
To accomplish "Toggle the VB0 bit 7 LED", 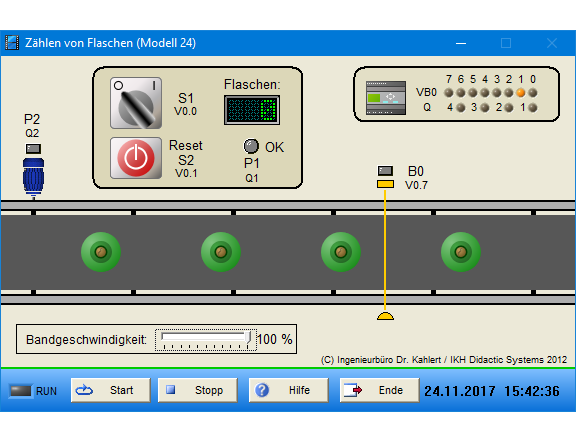I will (449, 93).
